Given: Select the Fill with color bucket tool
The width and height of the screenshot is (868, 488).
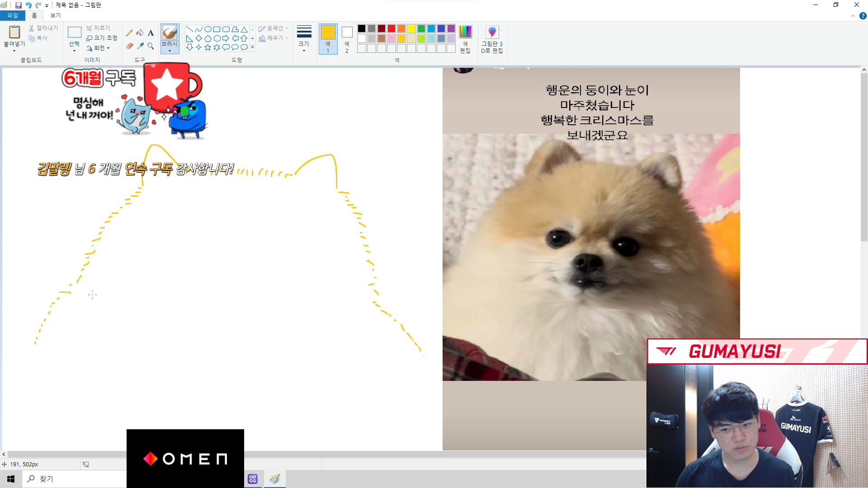Looking at the screenshot, I should point(140,33).
